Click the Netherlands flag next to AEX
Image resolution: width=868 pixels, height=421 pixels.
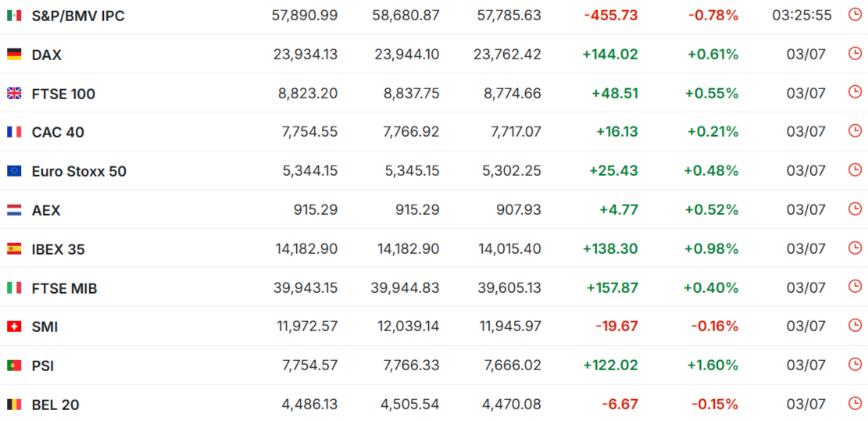click(x=14, y=210)
